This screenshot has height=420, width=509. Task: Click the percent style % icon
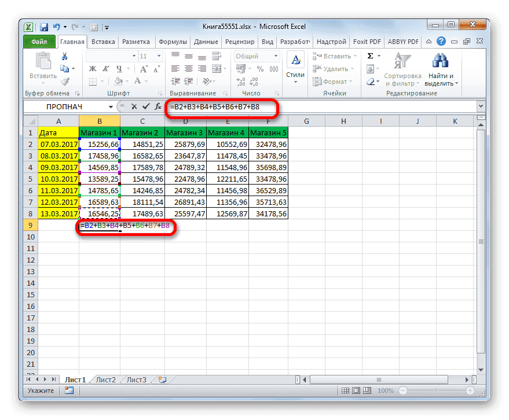pyautogui.click(x=260, y=69)
